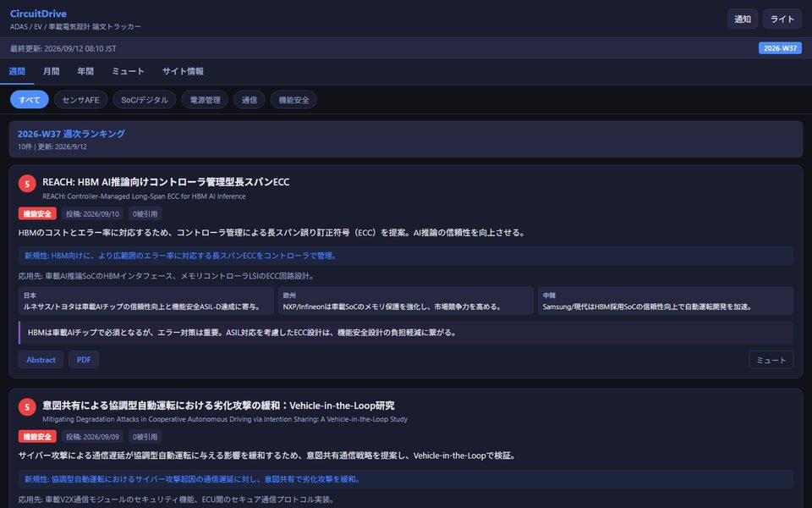Viewport: 812px width, 508px height.
Task: Open the サイト情報 tab
Action: click(x=183, y=71)
